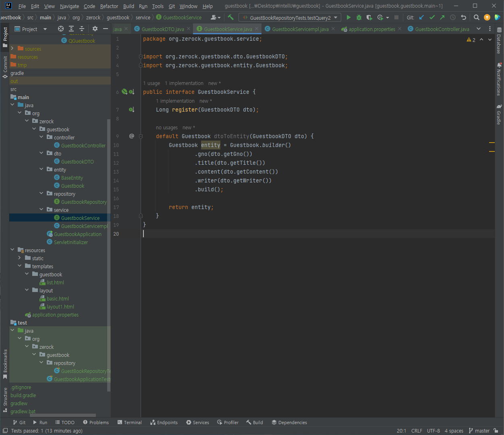Close the GuestbookService.java tab

[x=257, y=29]
